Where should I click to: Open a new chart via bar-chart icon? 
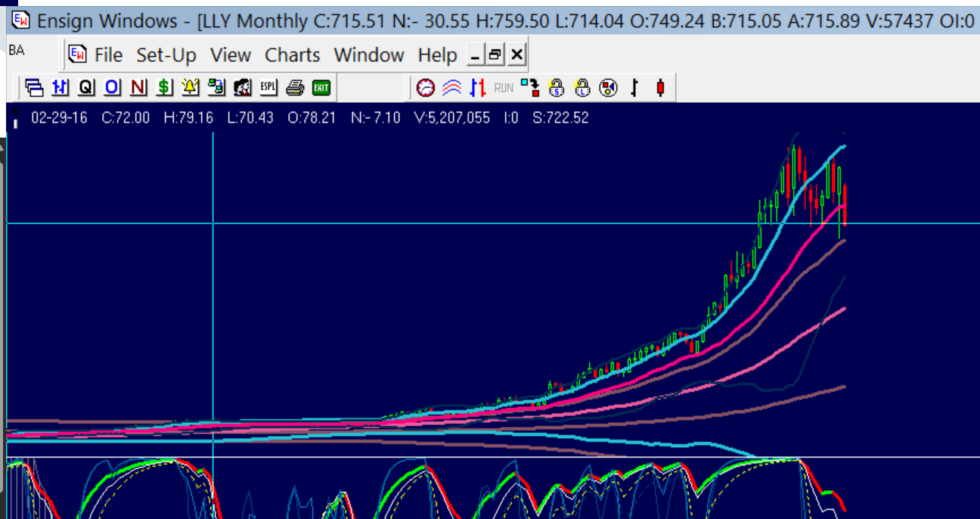point(60,88)
